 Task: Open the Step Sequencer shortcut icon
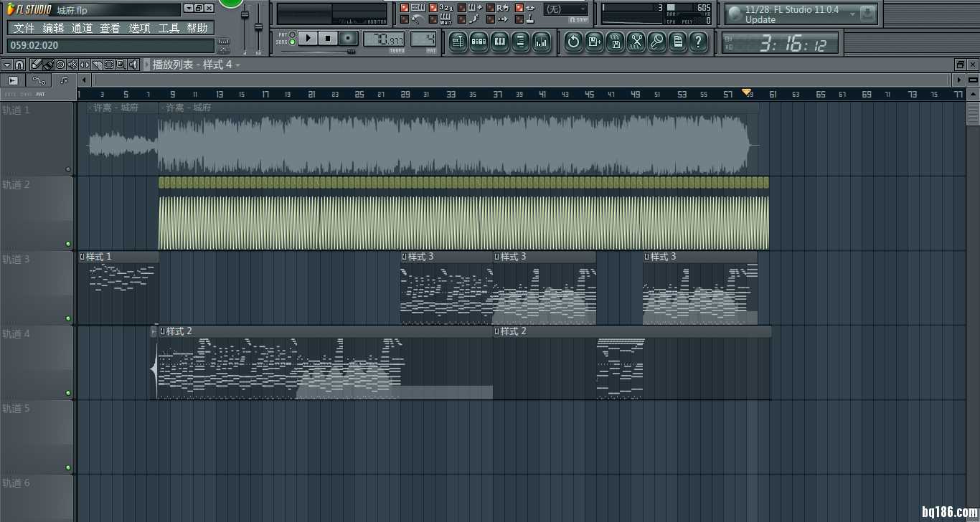pyautogui.click(x=479, y=42)
